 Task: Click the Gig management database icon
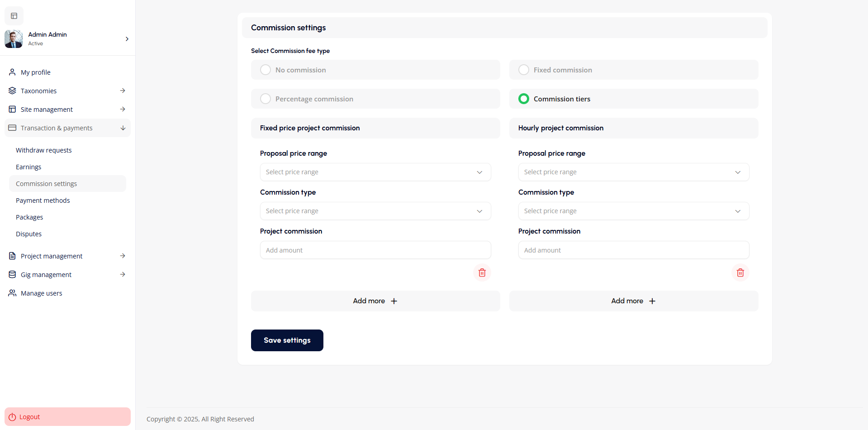(x=12, y=274)
